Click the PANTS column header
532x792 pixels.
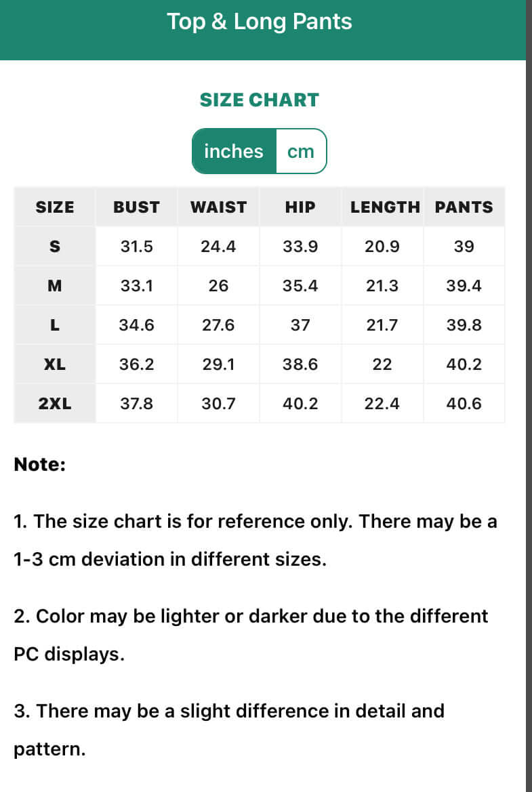tap(464, 207)
